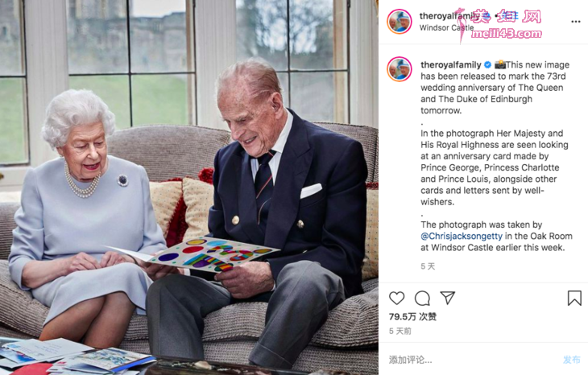Viewport: 588px width, 375px height.
Task: Open comments with the speech bubble icon
Action: point(422,299)
